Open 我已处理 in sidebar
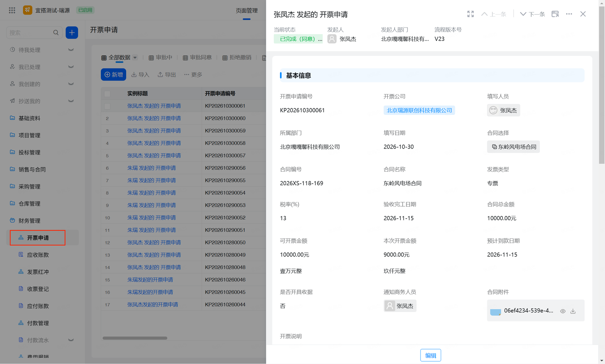The width and height of the screenshot is (605, 364). pos(29,67)
